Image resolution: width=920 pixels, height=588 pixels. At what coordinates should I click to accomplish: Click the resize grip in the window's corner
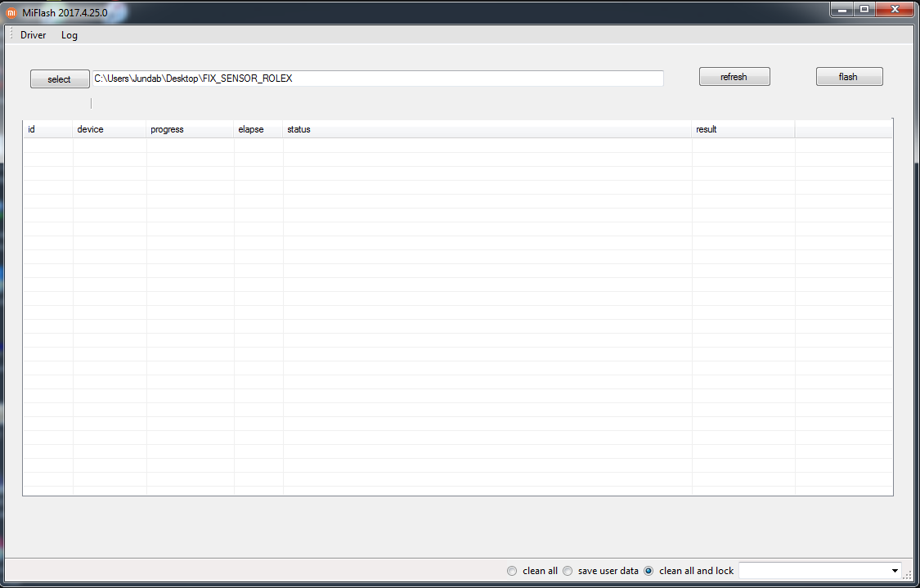click(x=909, y=575)
